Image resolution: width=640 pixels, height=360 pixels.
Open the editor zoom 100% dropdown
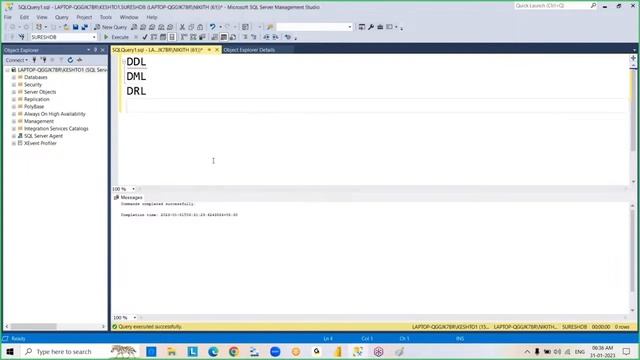pyautogui.click(x=133, y=189)
